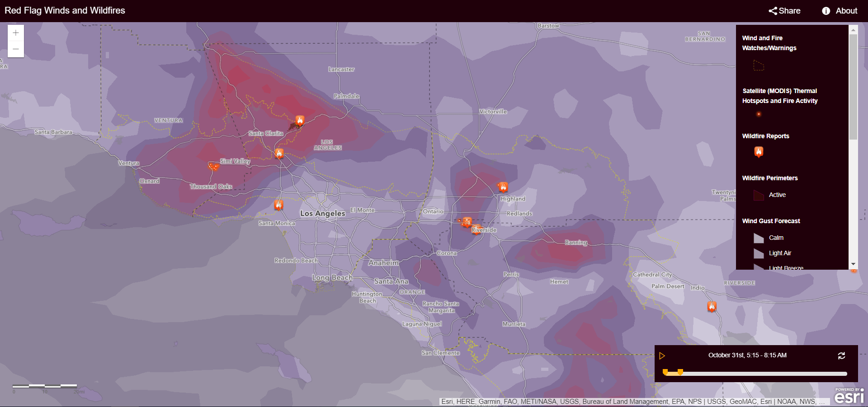Click the Active wildfire perimeter swatch

click(759, 195)
